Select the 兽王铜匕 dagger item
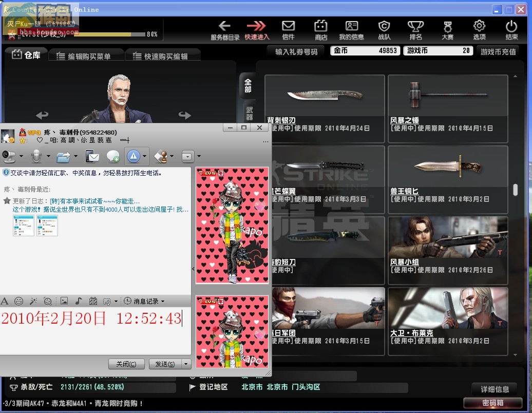The image size is (532, 413). [x=448, y=179]
